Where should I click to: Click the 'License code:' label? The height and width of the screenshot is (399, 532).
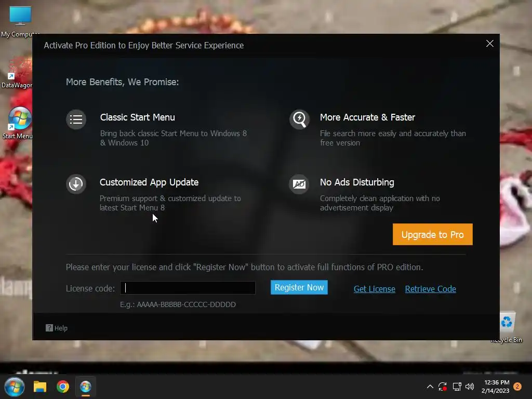point(90,288)
